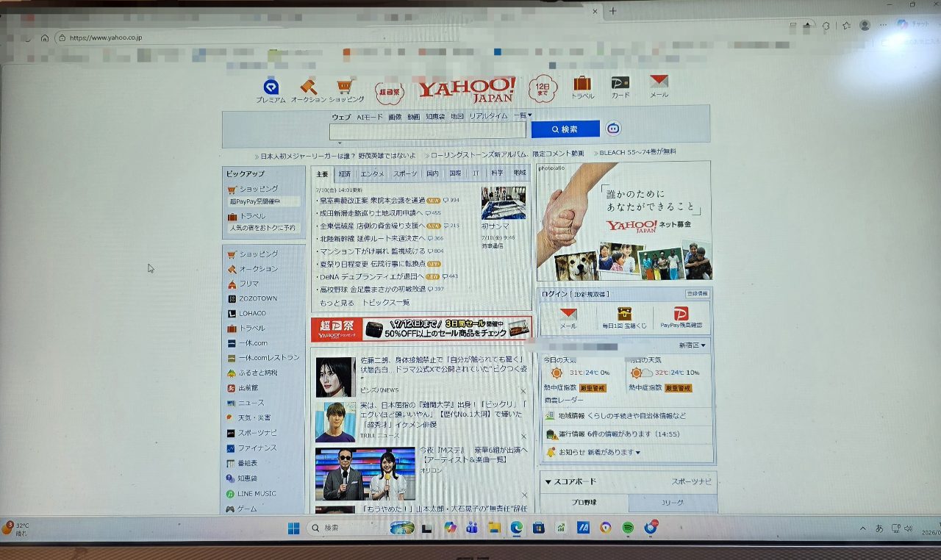Select the リアルタイム search mode
Viewport: 941px width, 560px height.
(x=489, y=116)
